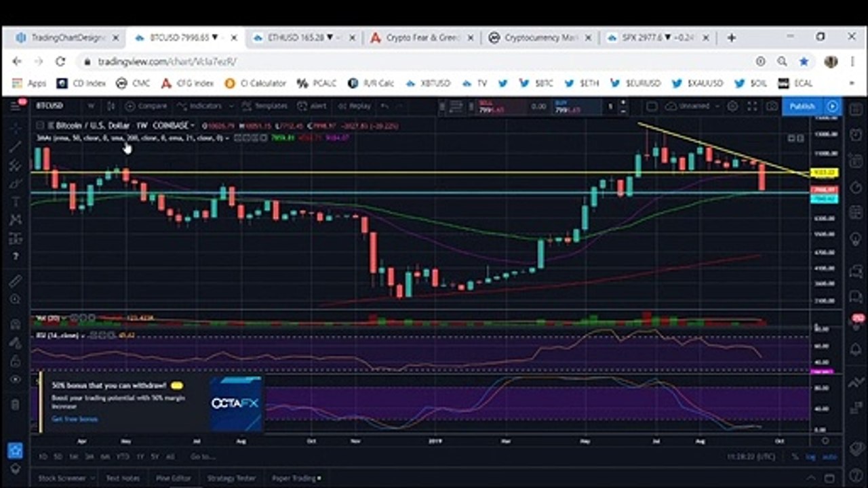Select the trend line drawing tool

(16, 146)
